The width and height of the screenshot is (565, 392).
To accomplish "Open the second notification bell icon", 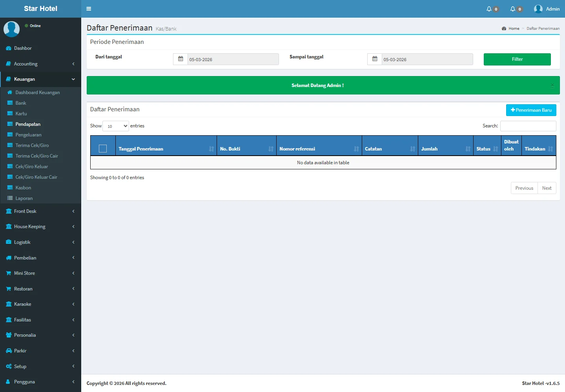I will [x=512, y=9].
